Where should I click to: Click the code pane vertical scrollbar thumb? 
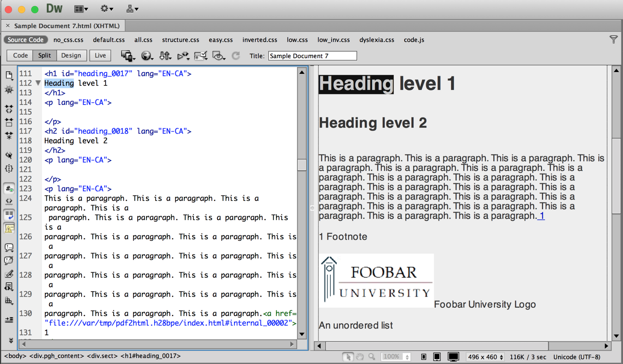coord(301,165)
